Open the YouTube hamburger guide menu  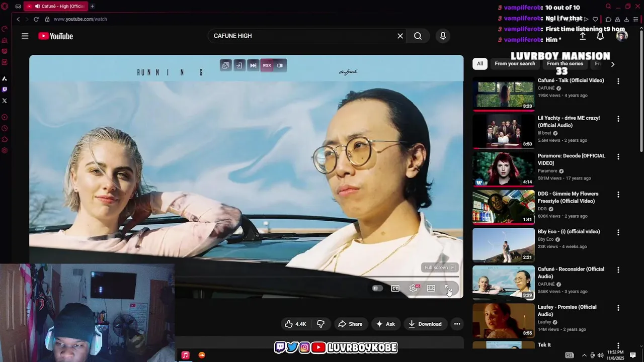coord(25,36)
